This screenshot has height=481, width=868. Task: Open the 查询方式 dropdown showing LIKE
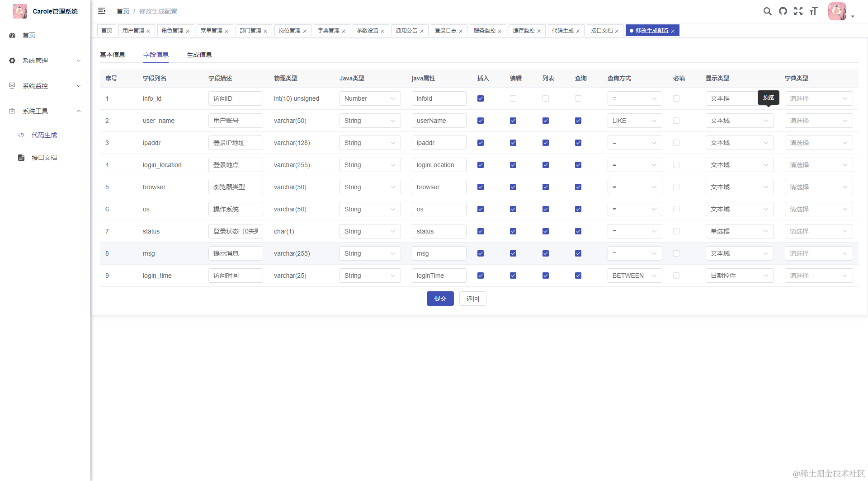pyautogui.click(x=635, y=121)
